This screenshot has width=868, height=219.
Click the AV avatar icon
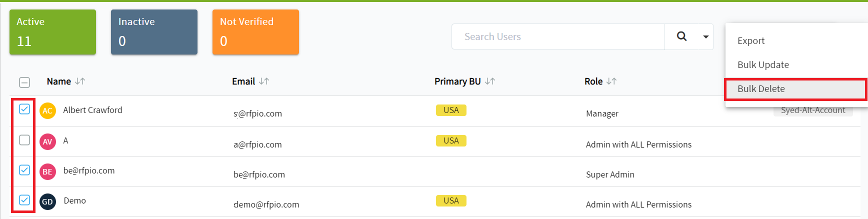click(47, 141)
